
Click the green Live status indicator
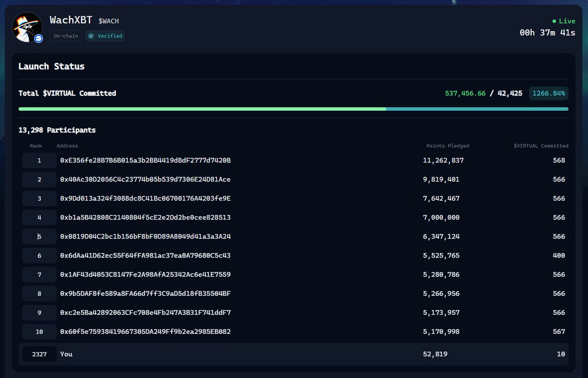point(563,21)
